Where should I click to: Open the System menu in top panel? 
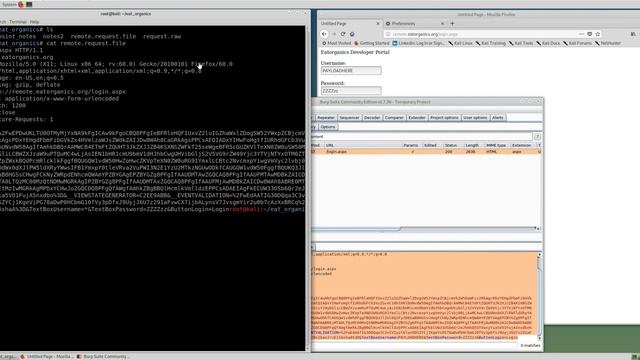click(x=9, y=4)
